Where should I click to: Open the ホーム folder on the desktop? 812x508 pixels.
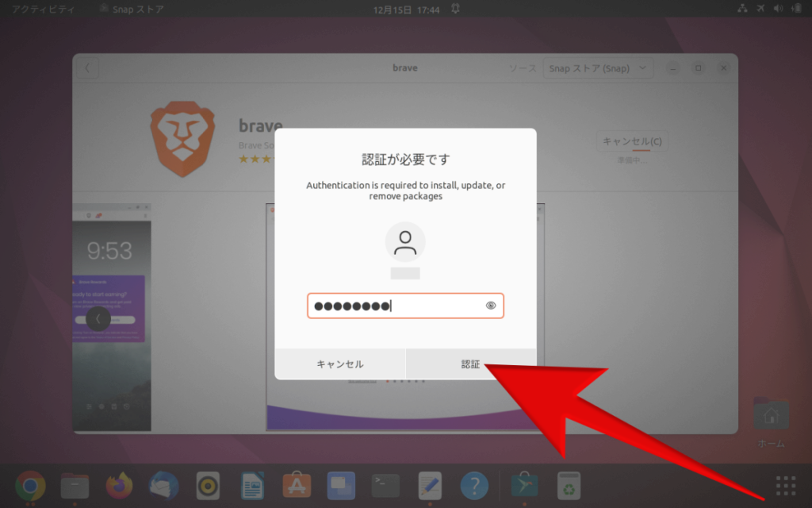771,422
